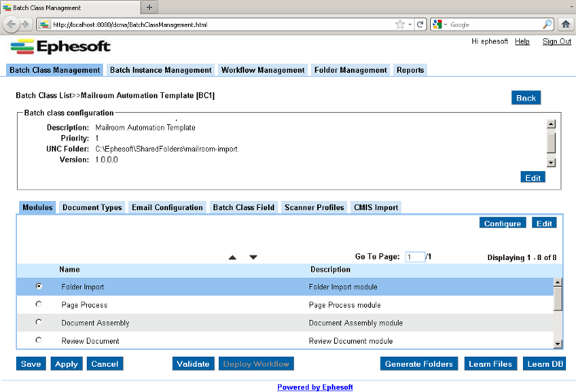The width and height of the screenshot is (576, 392).
Task: Click the Deploy Workflow button
Action: (256, 364)
